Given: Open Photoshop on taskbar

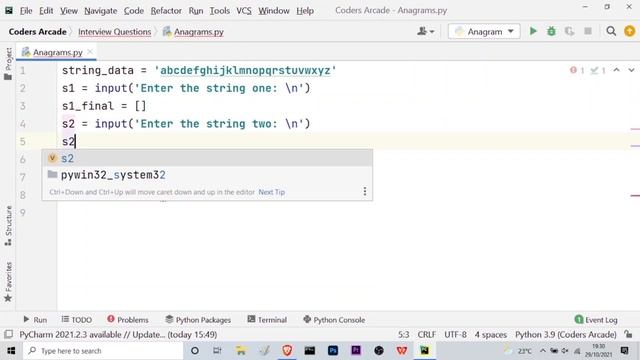Looking at the screenshot, I should pos(333,351).
